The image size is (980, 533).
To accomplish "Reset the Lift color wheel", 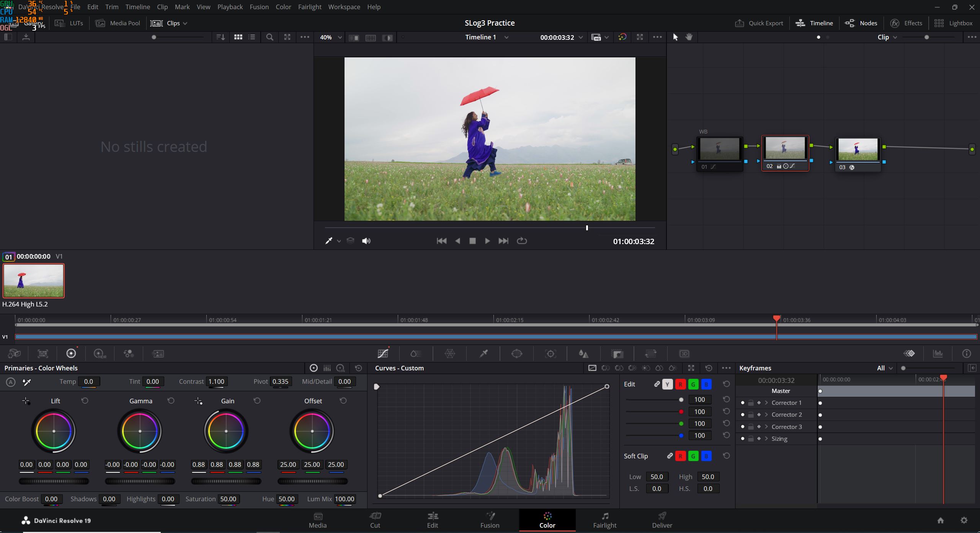I will [85, 401].
